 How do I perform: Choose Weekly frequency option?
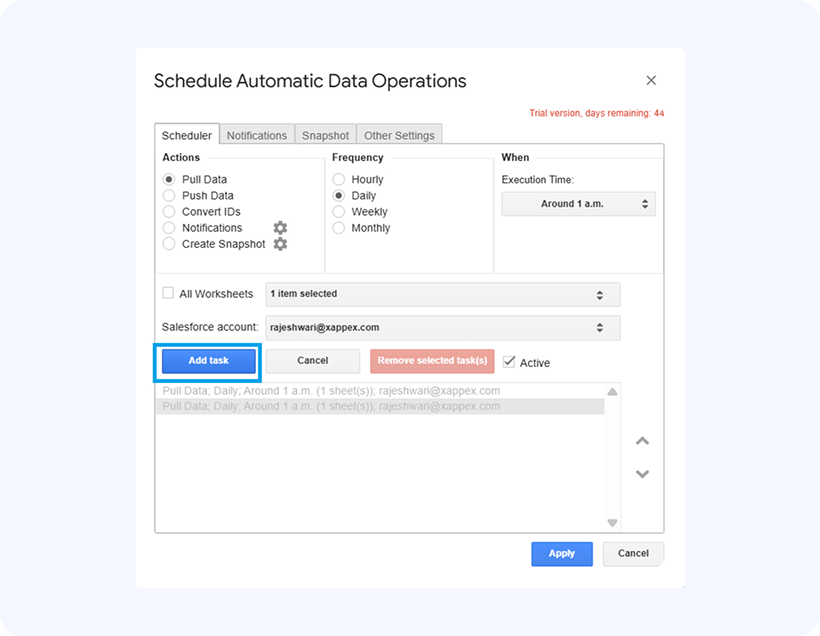coord(339,212)
